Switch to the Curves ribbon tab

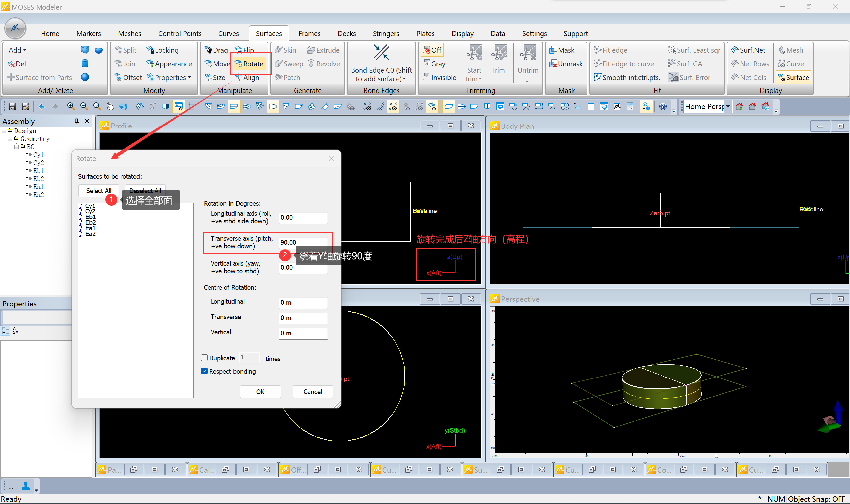coord(228,33)
